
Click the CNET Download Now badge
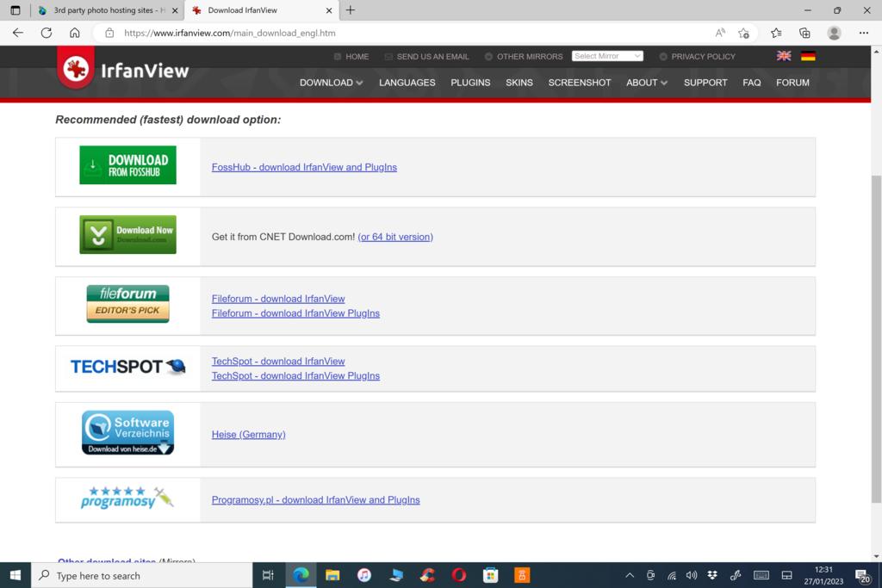click(127, 234)
